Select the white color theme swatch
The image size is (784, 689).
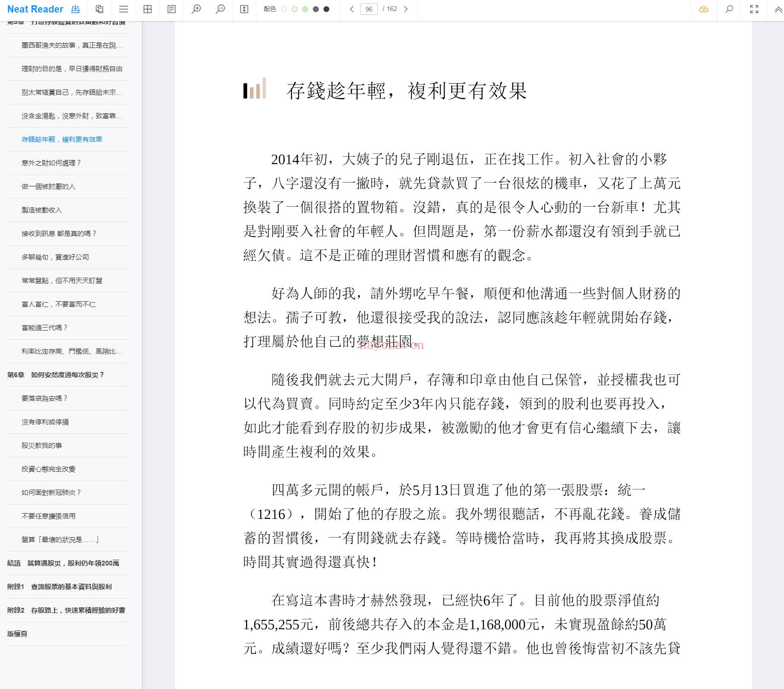284,9
